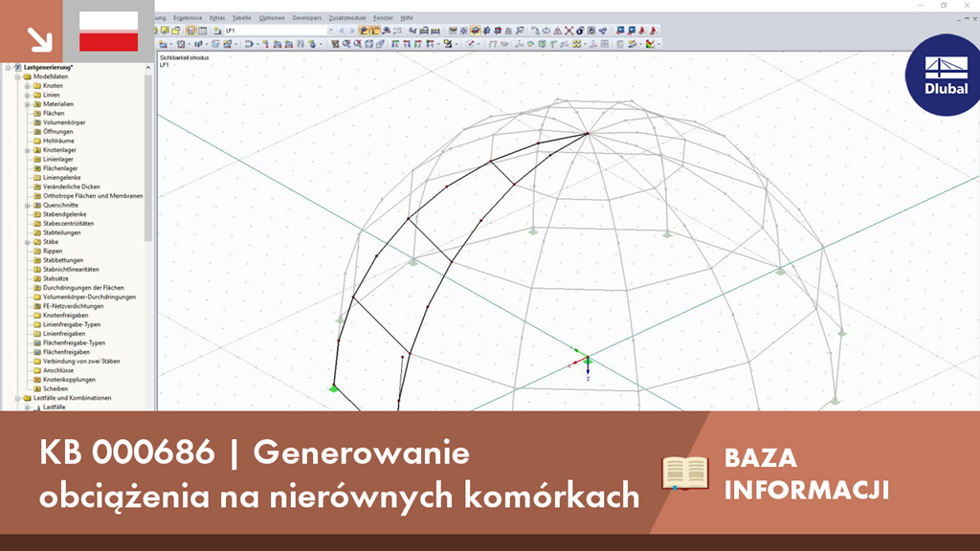Select FE-Netzverdichtungen tree entry
Viewport: 980px width, 551px height.
click(73, 306)
